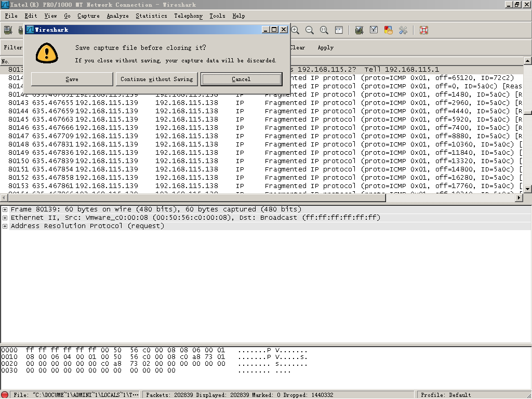The image size is (532, 399).
Task: Select packet row 80149
Action: pyautogui.click(x=262, y=153)
